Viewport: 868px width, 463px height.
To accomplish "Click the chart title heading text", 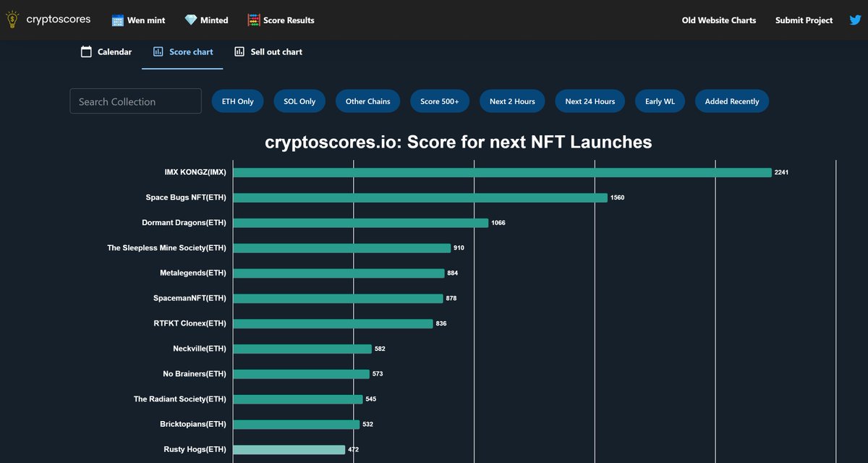I will [459, 143].
